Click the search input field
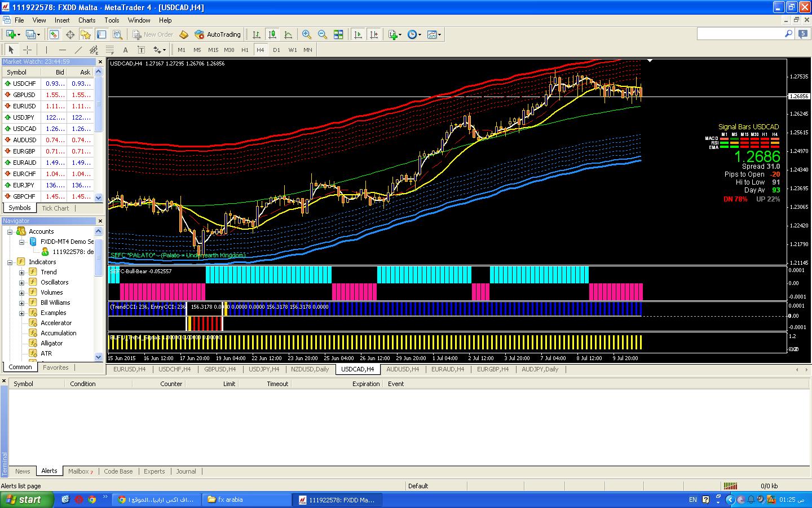Image resolution: width=812 pixels, height=508 pixels. coord(740,34)
